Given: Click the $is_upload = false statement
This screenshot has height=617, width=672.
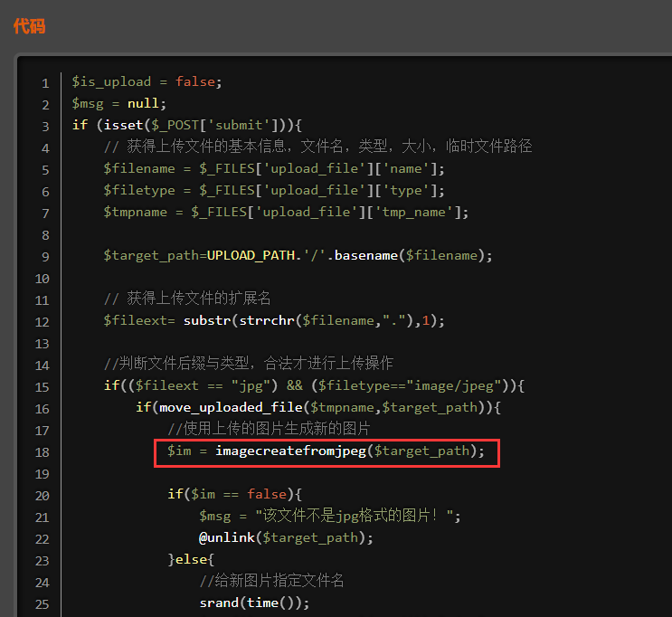Looking at the screenshot, I should pos(147,81).
